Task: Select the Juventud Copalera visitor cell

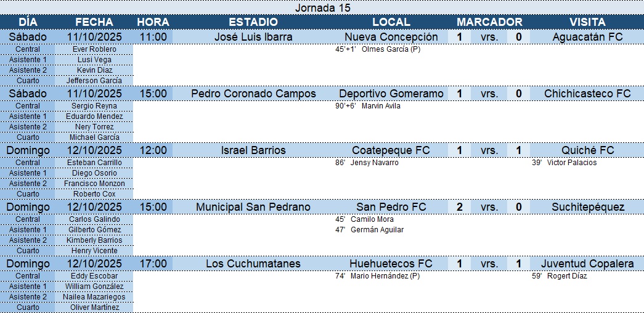Action: pyautogui.click(x=587, y=264)
